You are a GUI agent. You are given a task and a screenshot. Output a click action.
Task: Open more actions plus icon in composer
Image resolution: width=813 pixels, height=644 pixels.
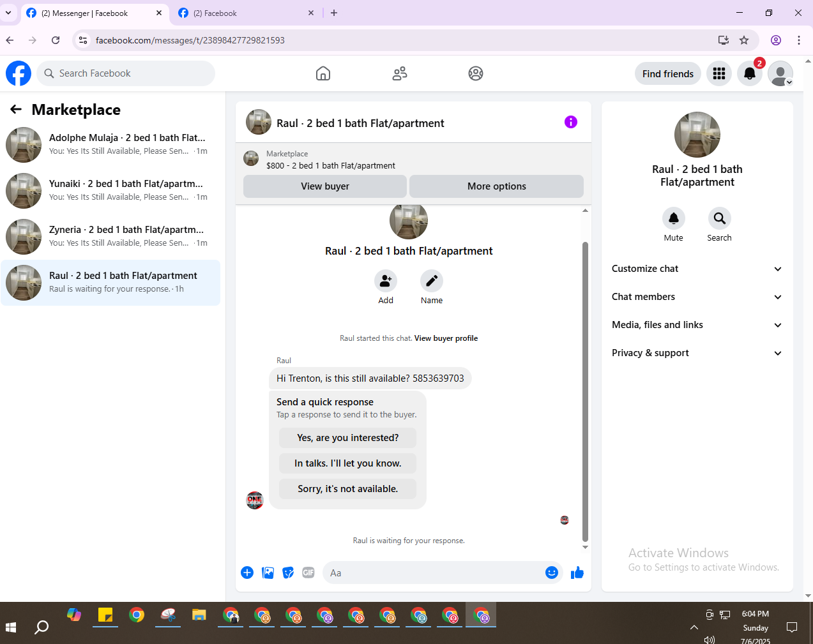(x=247, y=573)
